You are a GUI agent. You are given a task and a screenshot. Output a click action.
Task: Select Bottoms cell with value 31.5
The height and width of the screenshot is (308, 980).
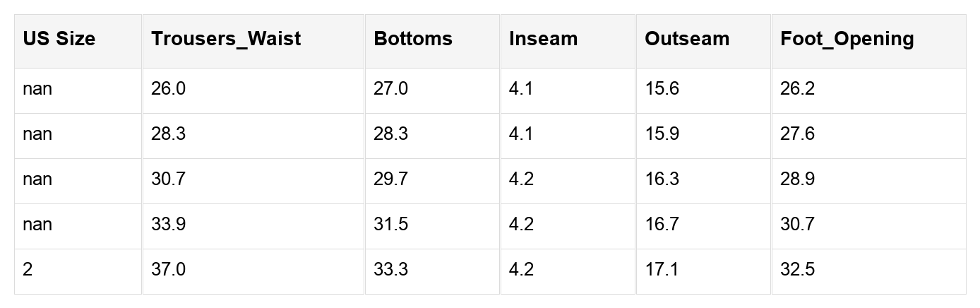click(x=390, y=225)
